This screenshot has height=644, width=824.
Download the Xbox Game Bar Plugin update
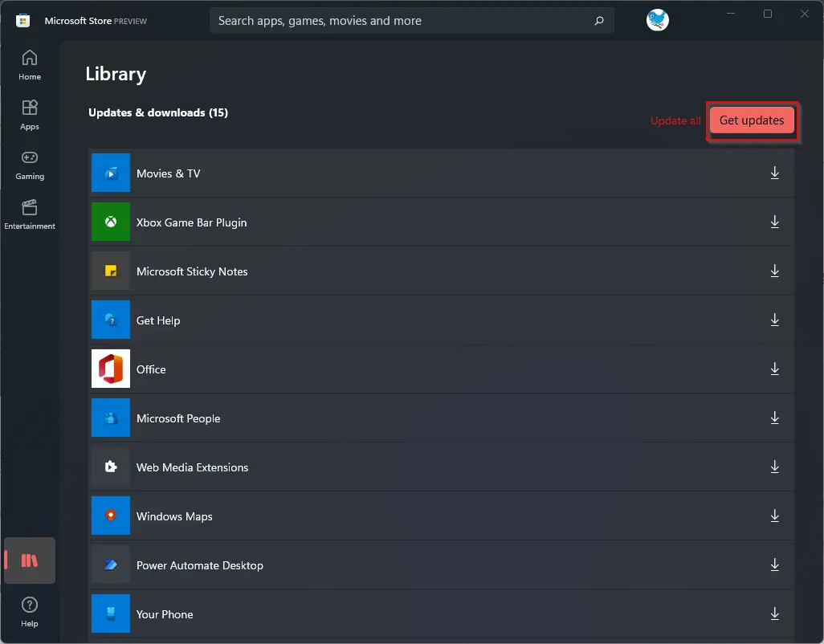click(774, 222)
